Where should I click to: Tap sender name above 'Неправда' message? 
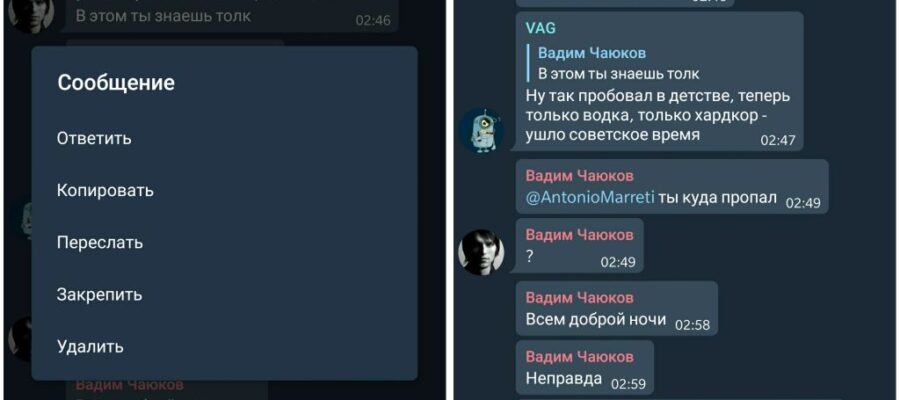coord(580,356)
